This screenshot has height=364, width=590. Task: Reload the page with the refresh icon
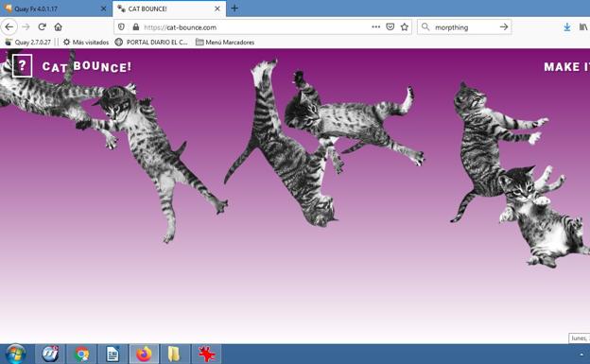[x=43, y=26]
